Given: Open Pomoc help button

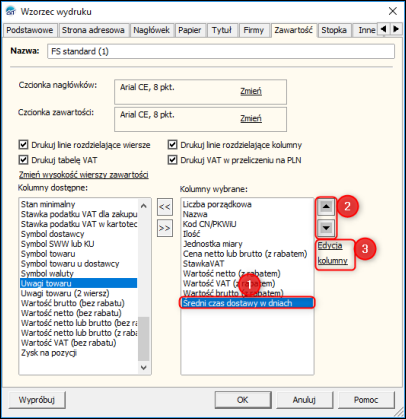Looking at the screenshot, I should (x=366, y=400).
